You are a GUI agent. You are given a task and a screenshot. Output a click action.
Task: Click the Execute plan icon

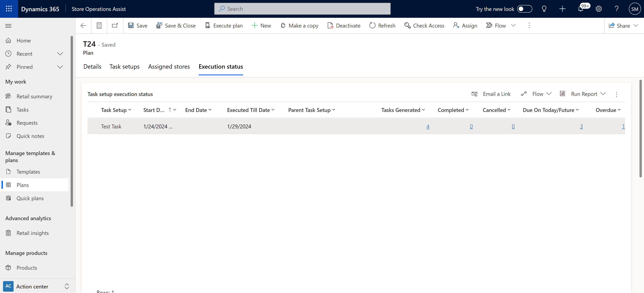(x=207, y=26)
